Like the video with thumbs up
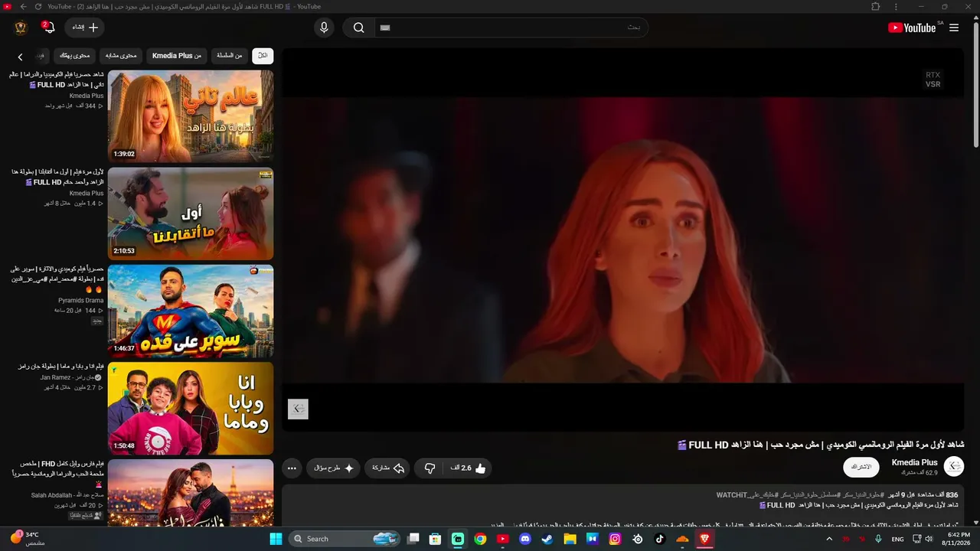The image size is (980, 551). click(x=466, y=468)
